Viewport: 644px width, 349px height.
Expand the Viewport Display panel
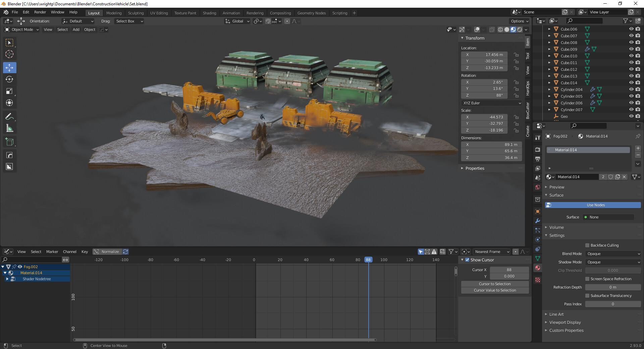click(x=565, y=322)
